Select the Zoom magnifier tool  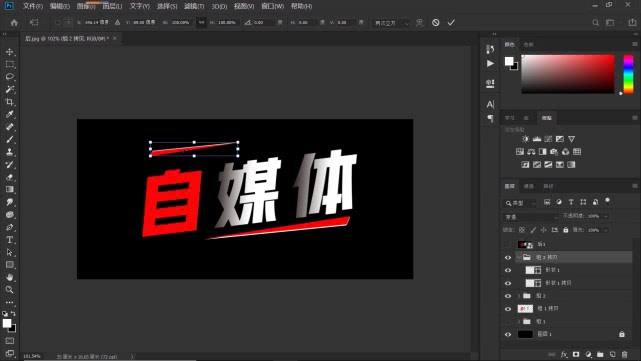[x=10, y=290]
